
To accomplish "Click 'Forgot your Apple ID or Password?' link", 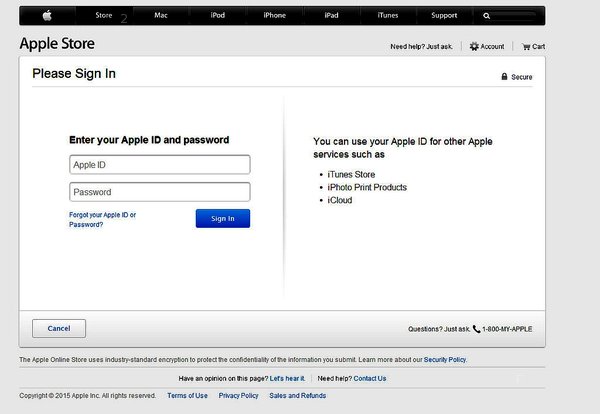I will (x=102, y=220).
